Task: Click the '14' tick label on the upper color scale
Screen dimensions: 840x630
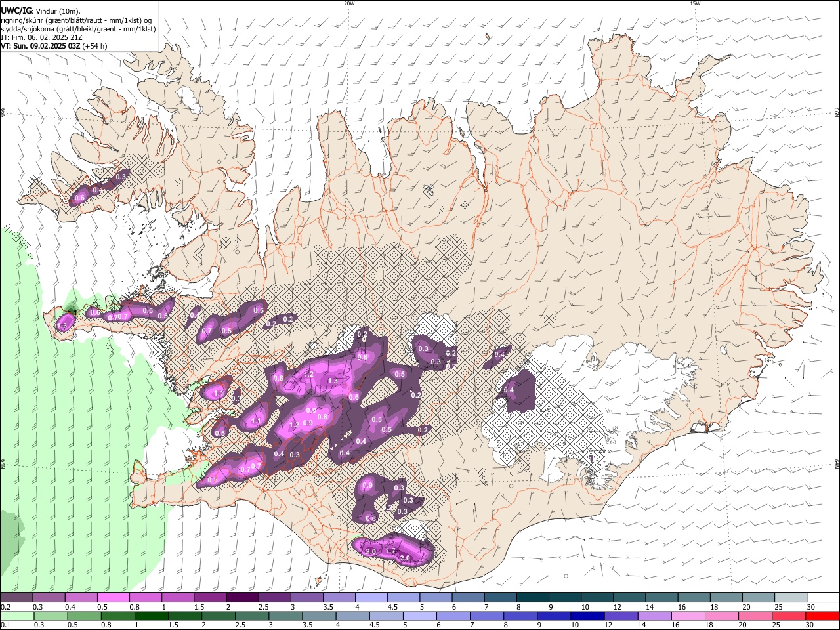Action: (x=649, y=607)
